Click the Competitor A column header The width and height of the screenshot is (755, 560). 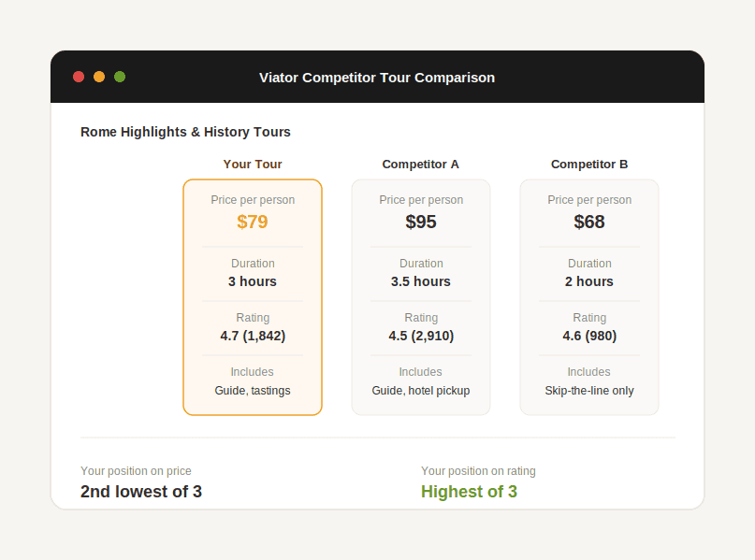(x=420, y=164)
